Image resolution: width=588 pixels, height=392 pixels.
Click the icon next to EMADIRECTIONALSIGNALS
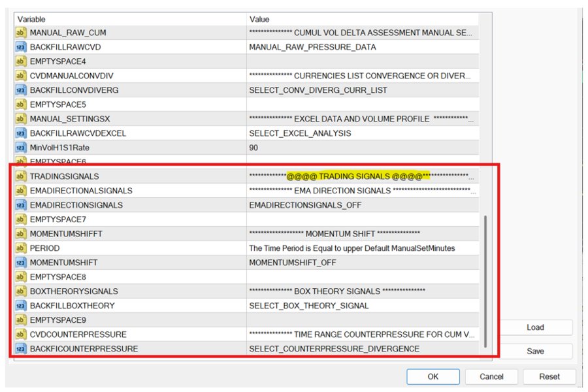20,191
